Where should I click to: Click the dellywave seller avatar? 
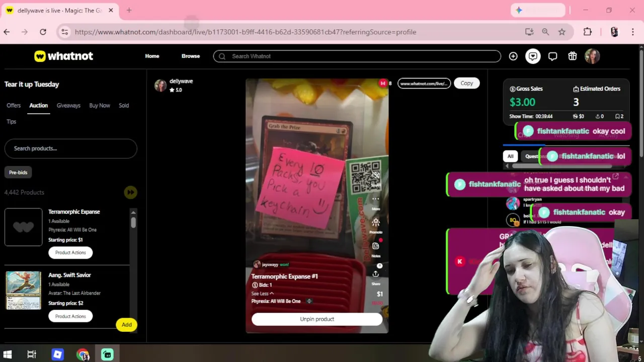160,85
